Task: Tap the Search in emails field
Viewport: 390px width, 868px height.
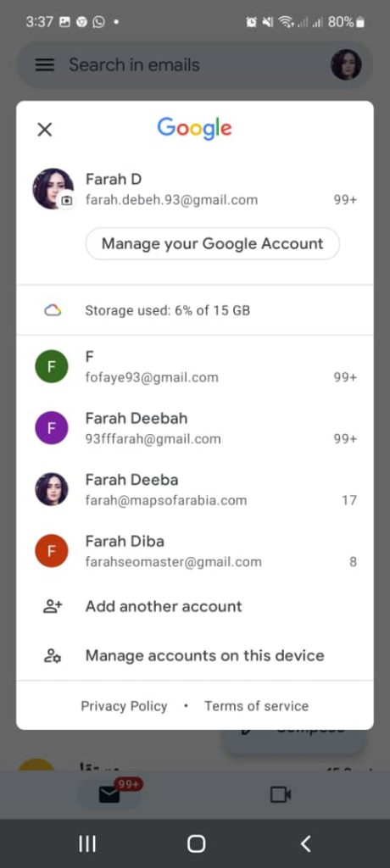Action: (195, 64)
